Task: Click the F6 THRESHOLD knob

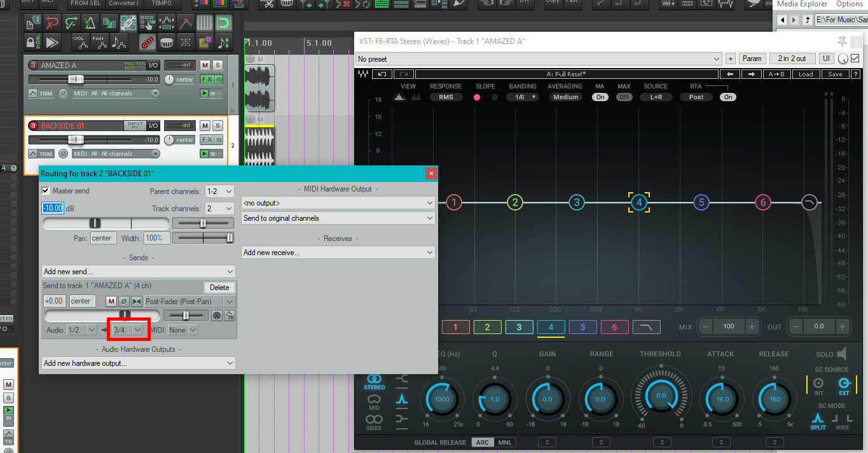Action: point(661,396)
